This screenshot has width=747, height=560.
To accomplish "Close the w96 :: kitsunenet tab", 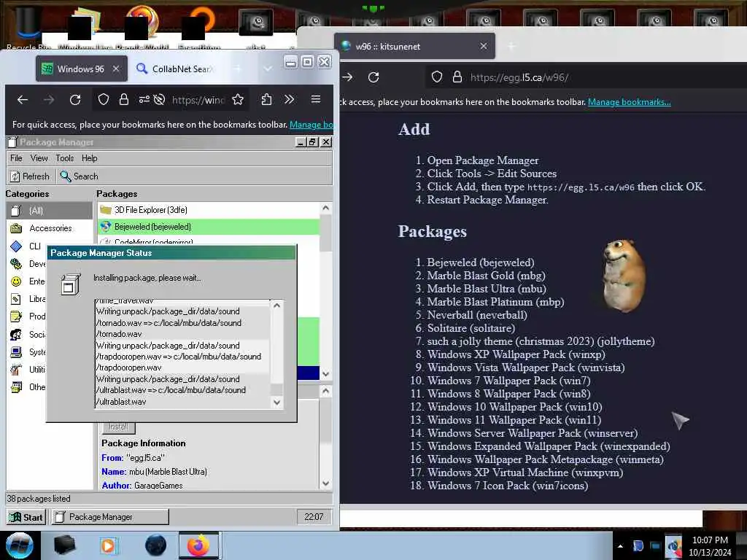I will [x=484, y=46].
